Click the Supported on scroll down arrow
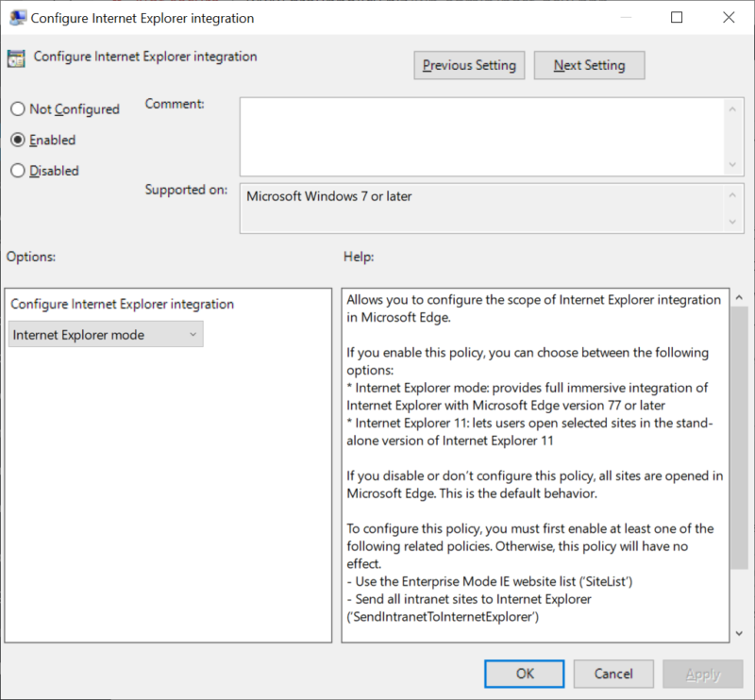 tap(734, 222)
